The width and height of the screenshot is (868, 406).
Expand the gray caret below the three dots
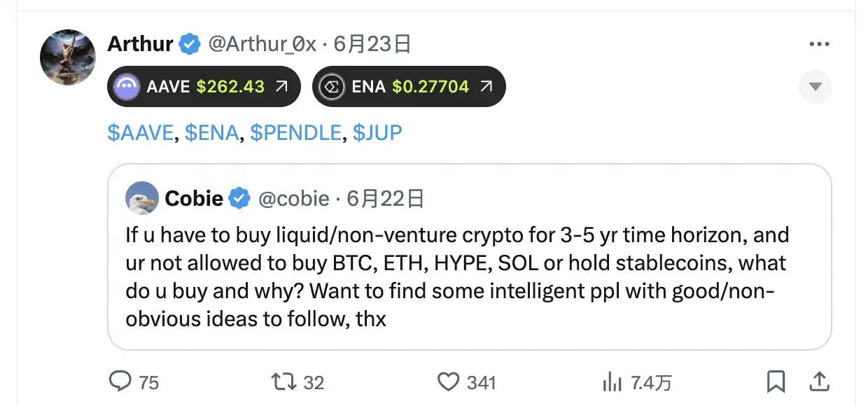coord(815,86)
